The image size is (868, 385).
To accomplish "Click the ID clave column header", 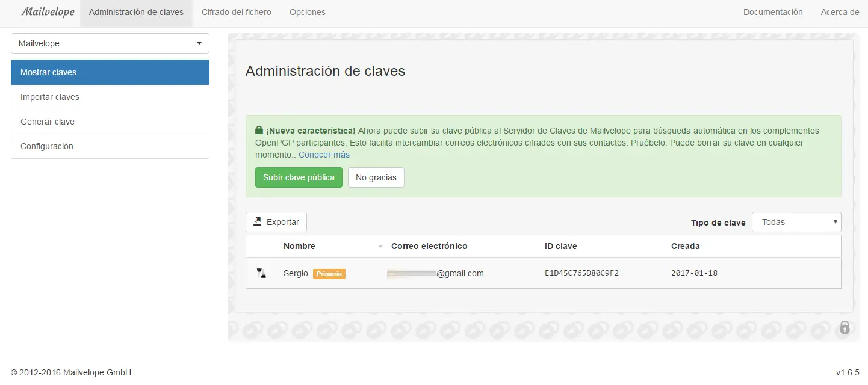I will coord(561,246).
